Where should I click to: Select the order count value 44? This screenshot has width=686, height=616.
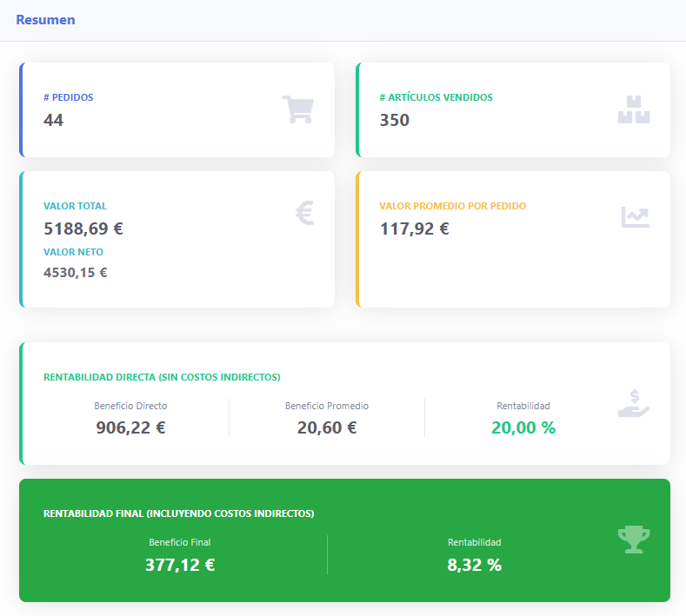[53, 120]
